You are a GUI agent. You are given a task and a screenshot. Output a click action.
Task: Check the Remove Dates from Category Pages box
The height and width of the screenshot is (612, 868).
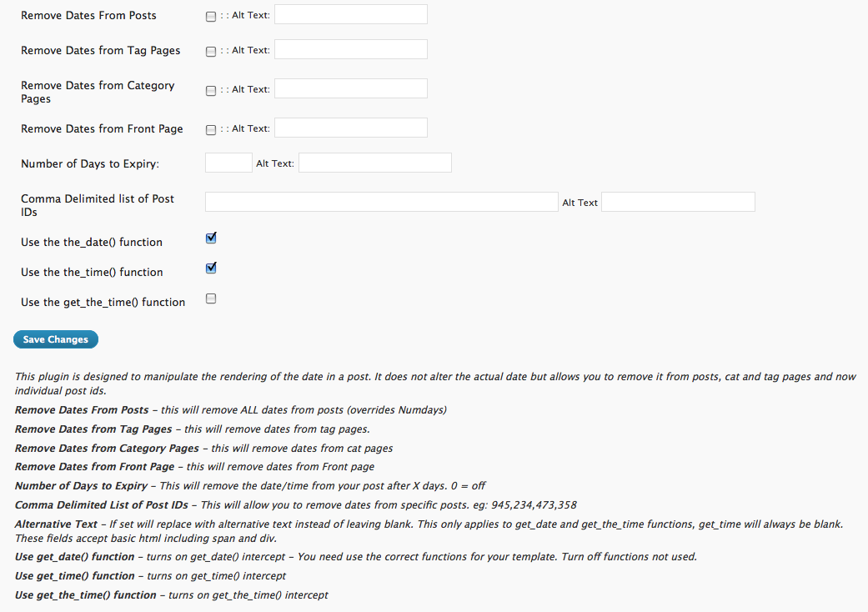pos(210,91)
